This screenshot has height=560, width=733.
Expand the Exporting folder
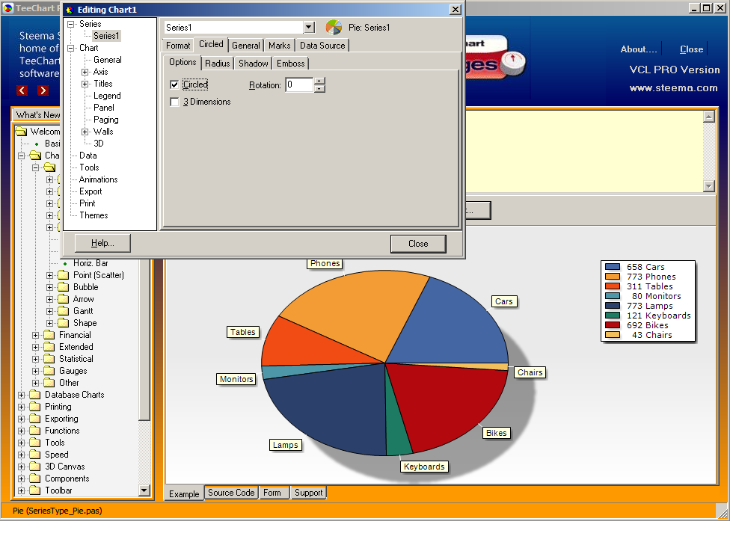tap(22, 419)
